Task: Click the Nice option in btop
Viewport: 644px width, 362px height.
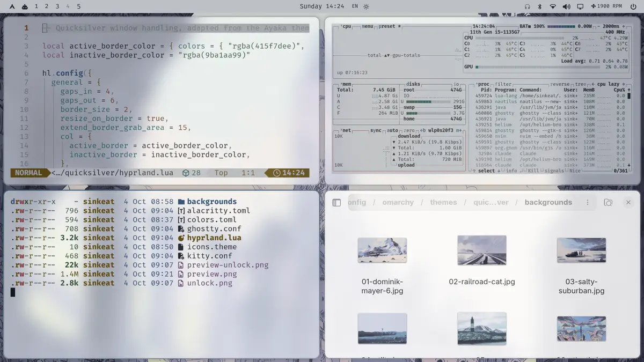Action: (575, 171)
